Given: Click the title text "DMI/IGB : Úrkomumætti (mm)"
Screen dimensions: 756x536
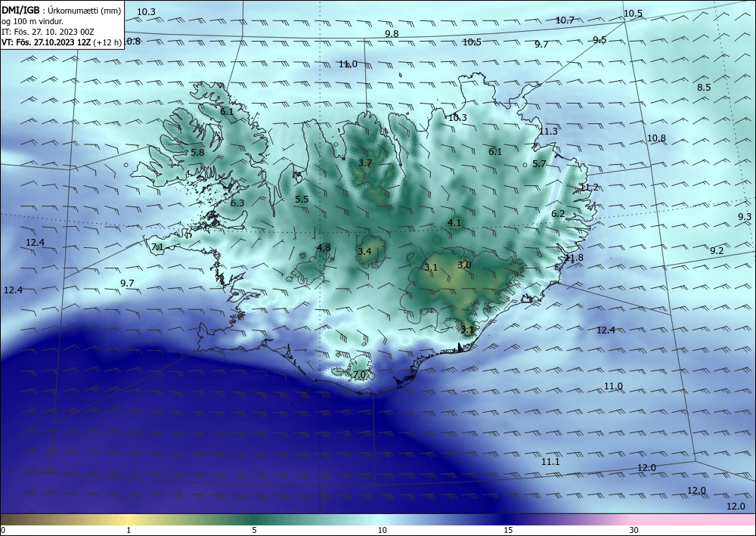Looking at the screenshot, I should coord(61,11).
